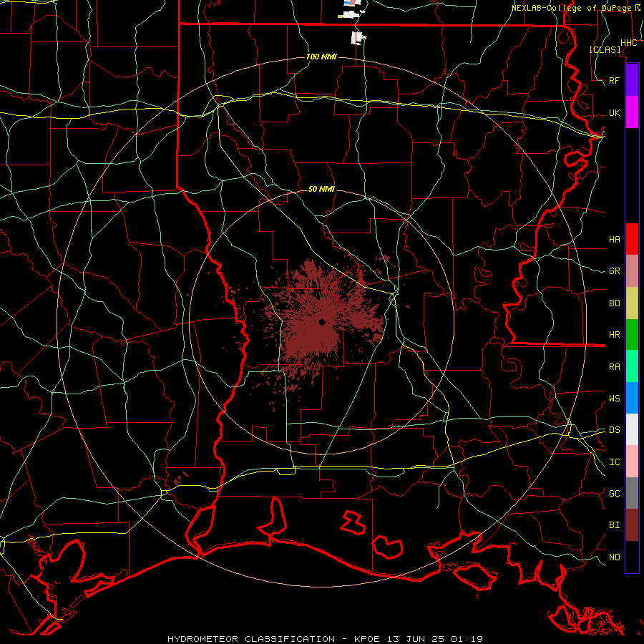644x644 pixels.
Task: Click the [CLAS] legend heading
Action: point(605,49)
